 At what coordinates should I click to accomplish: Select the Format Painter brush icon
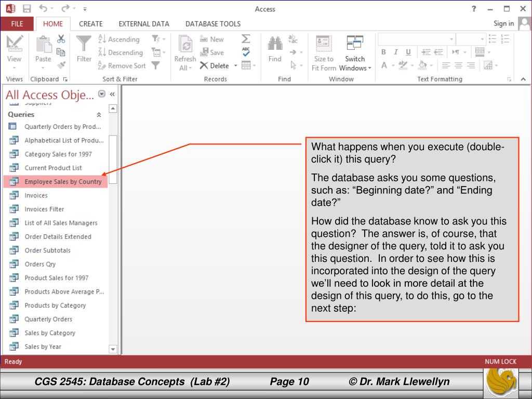(x=61, y=65)
